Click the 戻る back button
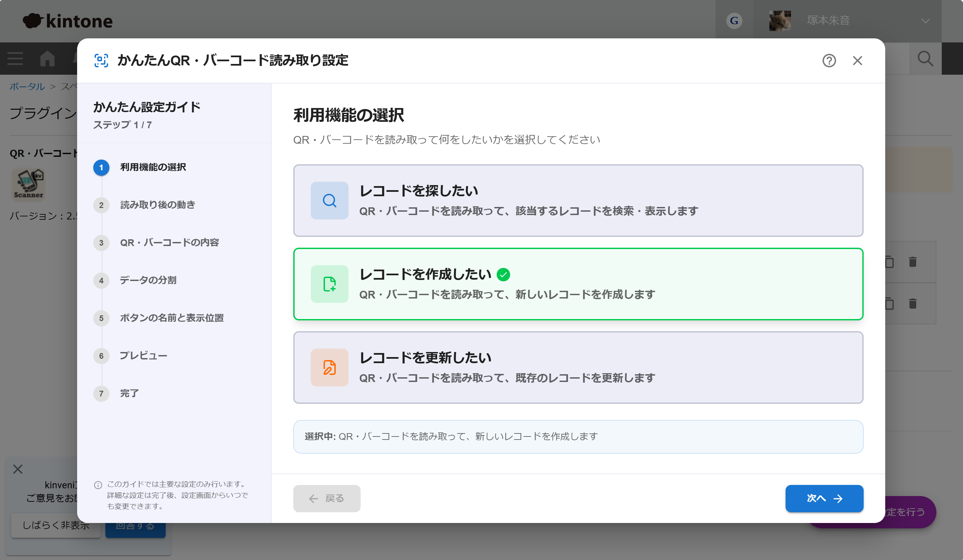The width and height of the screenshot is (963, 560). [x=327, y=498]
